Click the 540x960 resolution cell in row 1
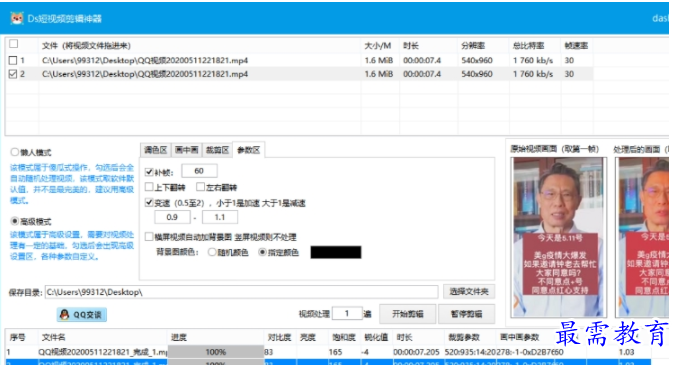The image size is (677, 365). click(x=477, y=60)
